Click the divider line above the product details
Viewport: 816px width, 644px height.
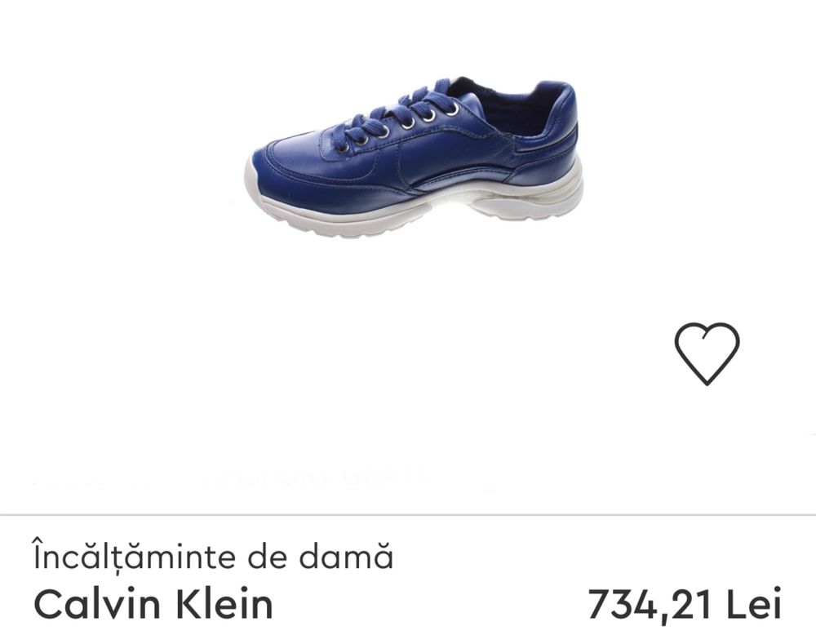pos(408,515)
